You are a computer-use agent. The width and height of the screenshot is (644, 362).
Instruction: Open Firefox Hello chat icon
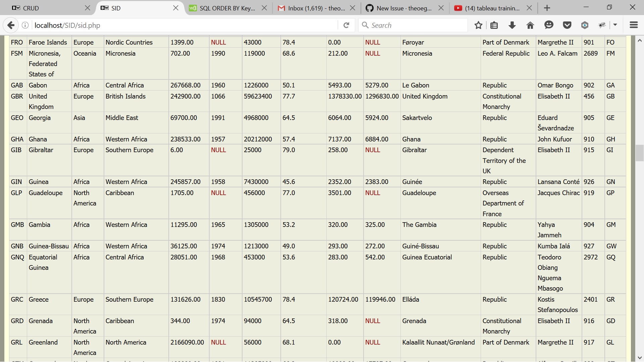(549, 25)
